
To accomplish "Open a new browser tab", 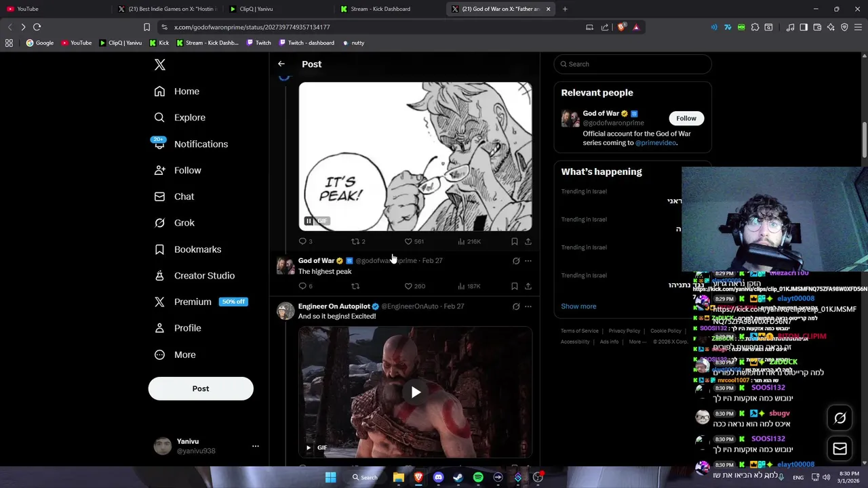I will click(x=565, y=9).
